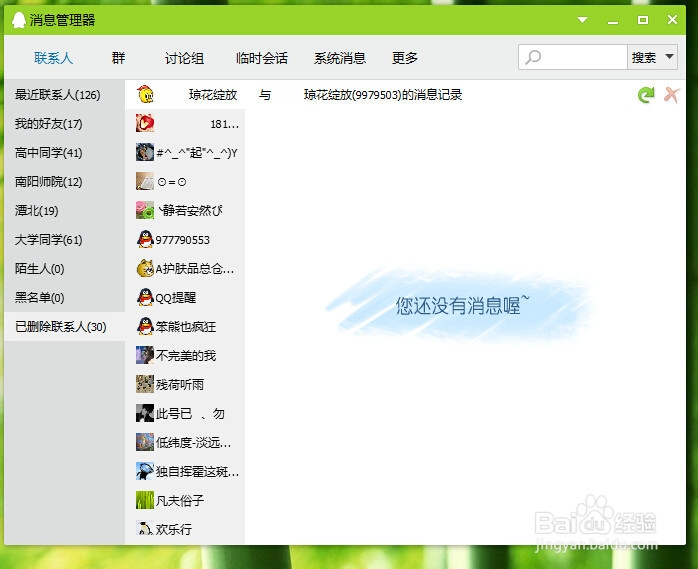Select contact 欢乐行
This screenshot has height=569, width=698.
[185, 529]
